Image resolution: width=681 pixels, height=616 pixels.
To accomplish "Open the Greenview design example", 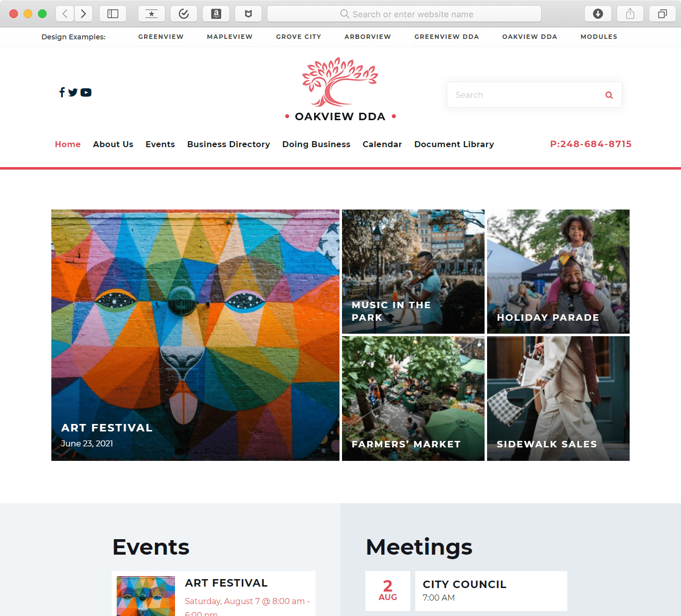I will 161,37.
